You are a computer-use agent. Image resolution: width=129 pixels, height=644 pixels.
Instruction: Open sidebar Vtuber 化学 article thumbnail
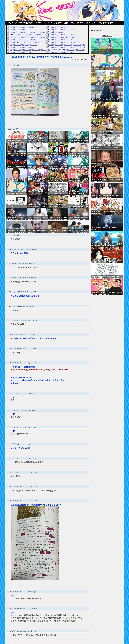tap(106, 78)
